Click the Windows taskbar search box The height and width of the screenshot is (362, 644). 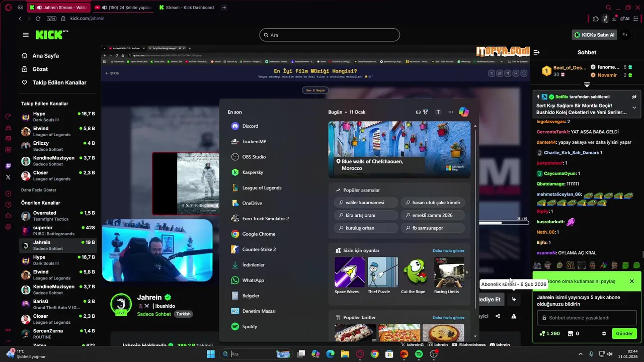tap(255, 354)
